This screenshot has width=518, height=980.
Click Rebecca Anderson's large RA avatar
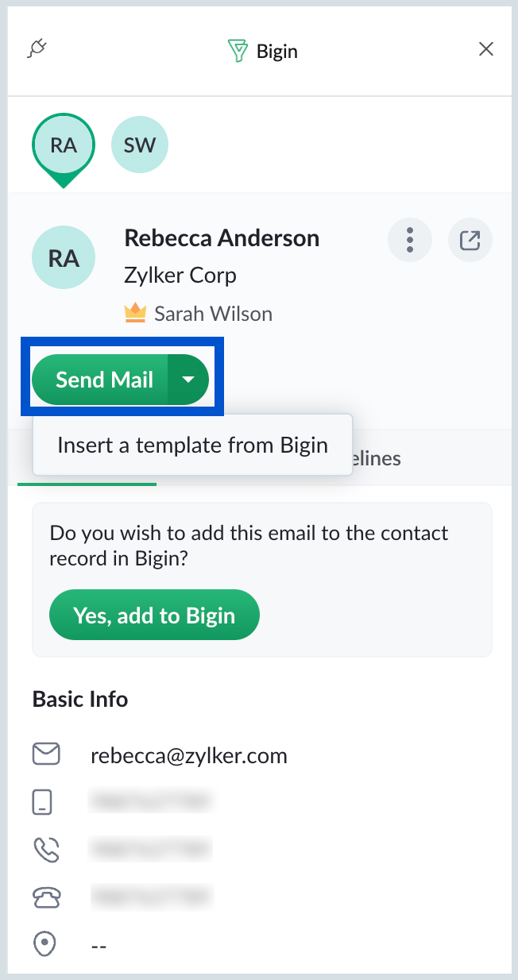pos(64,258)
